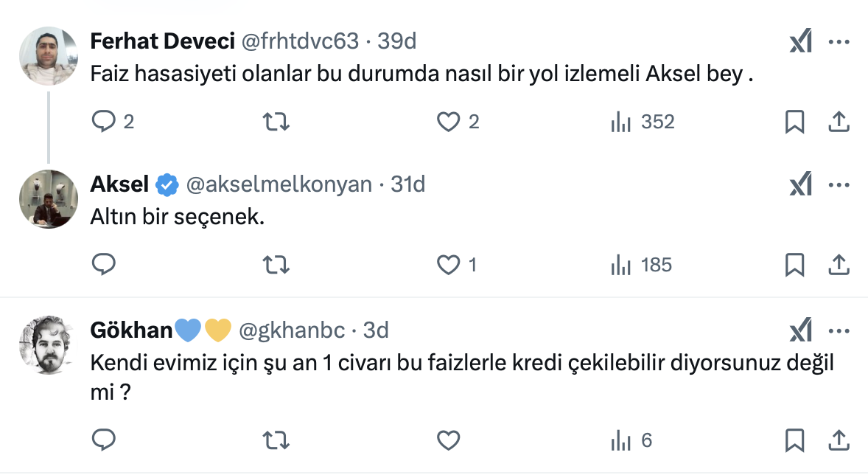Reply to Aksel's tweet
The width and height of the screenshot is (868, 475).
pos(103,264)
